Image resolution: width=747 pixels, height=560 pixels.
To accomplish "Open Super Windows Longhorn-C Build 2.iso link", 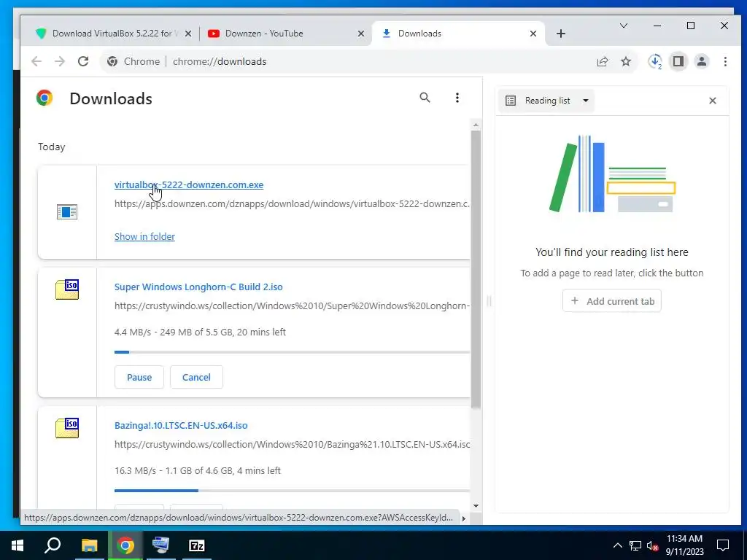I will [x=198, y=287].
